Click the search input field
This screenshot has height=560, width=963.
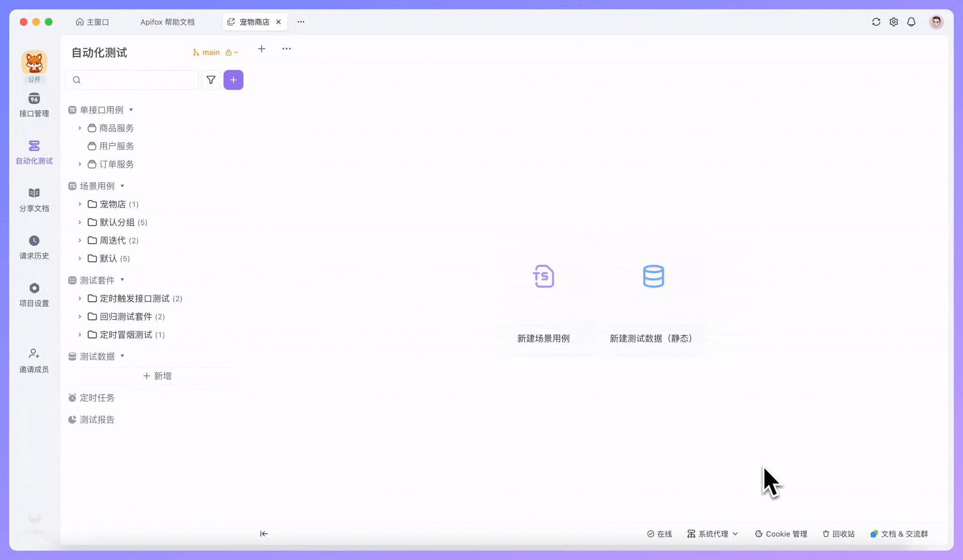(x=132, y=79)
